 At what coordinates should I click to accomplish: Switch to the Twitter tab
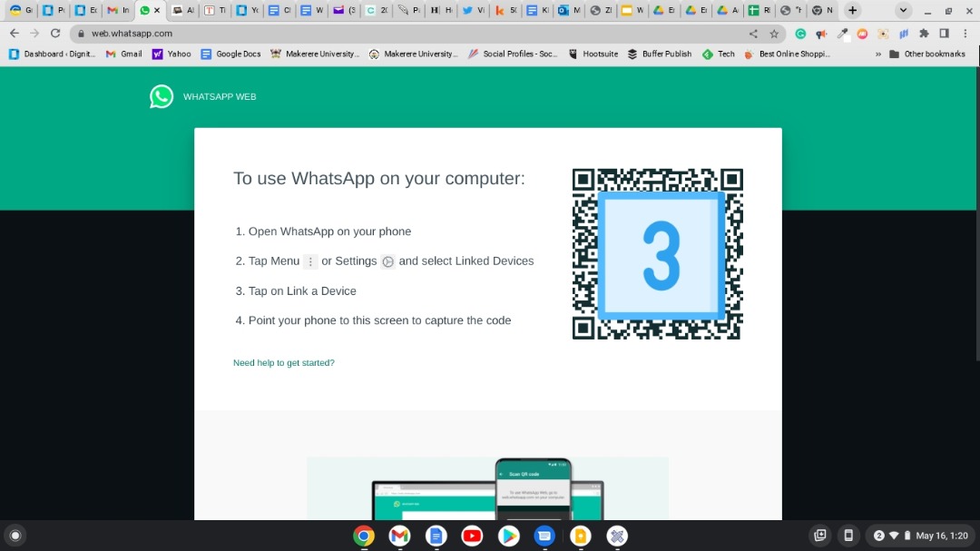pyautogui.click(x=475, y=10)
